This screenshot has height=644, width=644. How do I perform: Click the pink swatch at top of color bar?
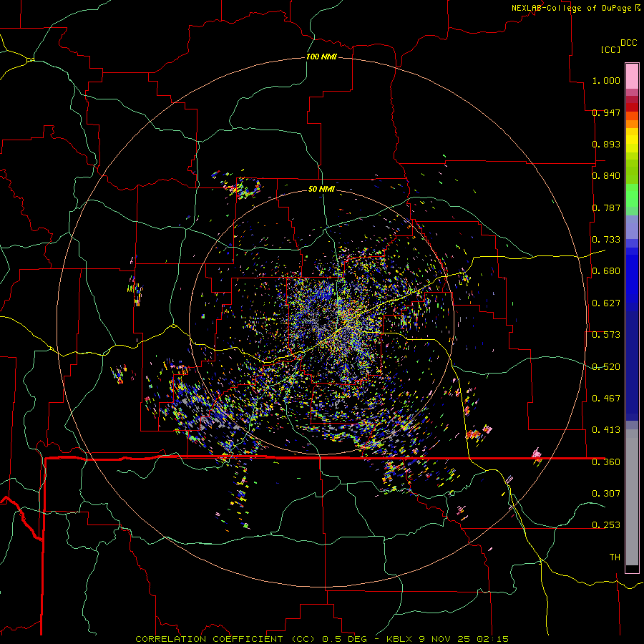[632, 76]
